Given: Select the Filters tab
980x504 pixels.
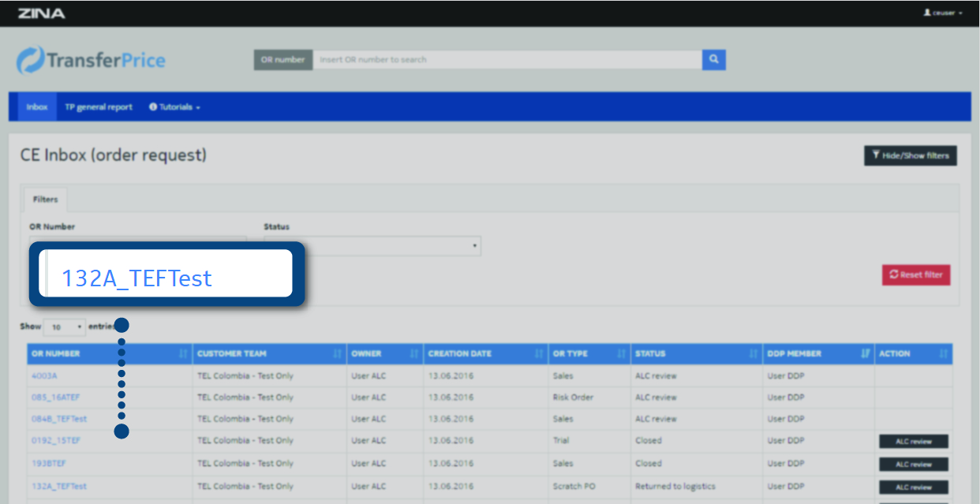Looking at the screenshot, I should [45, 200].
